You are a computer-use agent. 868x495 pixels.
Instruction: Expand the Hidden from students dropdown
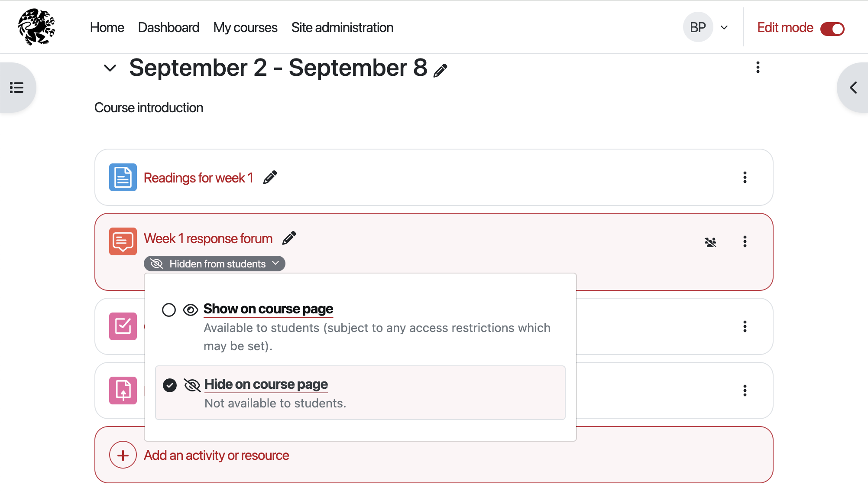click(215, 264)
